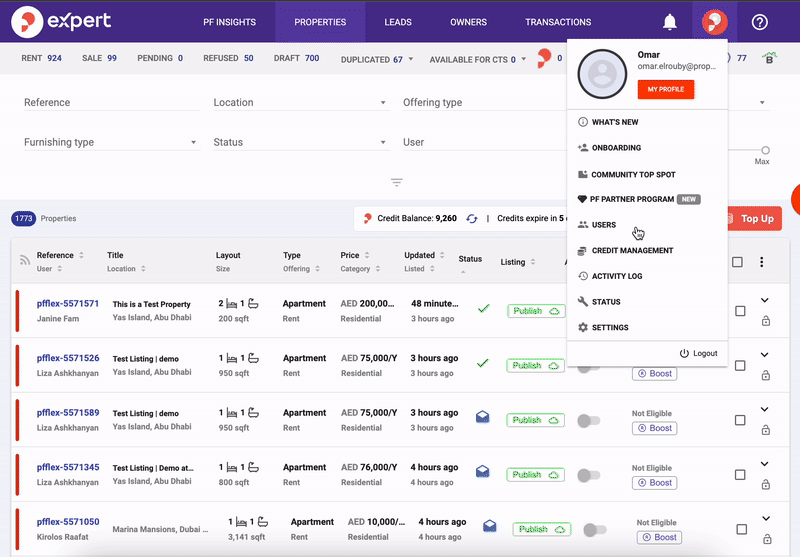Filter by RENT 924 listings

pos(41,58)
